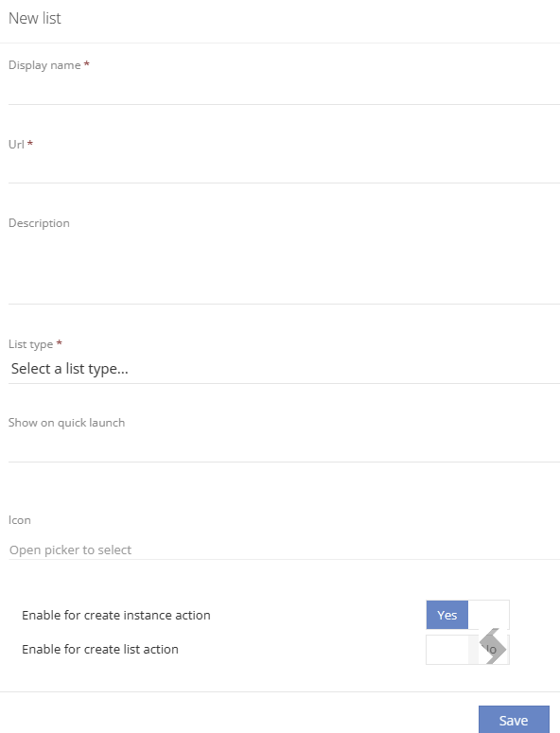Click the 'Display name' label
Image resolution: width=560 pixels, height=733 pixels.
click(x=44, y=65)
